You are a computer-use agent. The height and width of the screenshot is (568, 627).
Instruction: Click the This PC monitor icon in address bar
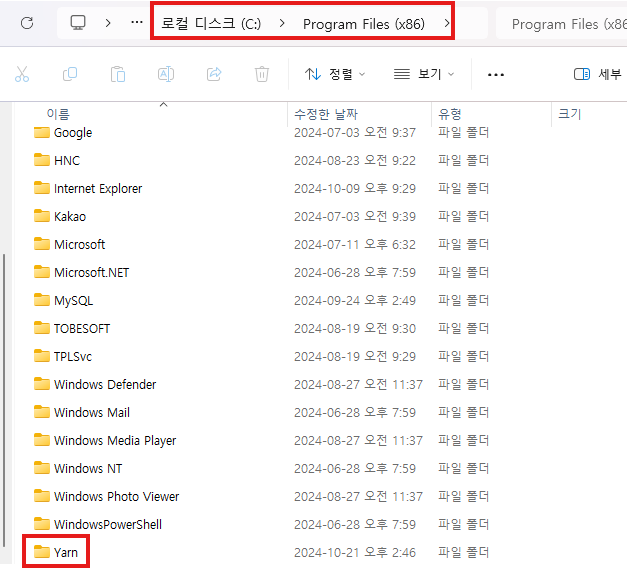78,23
